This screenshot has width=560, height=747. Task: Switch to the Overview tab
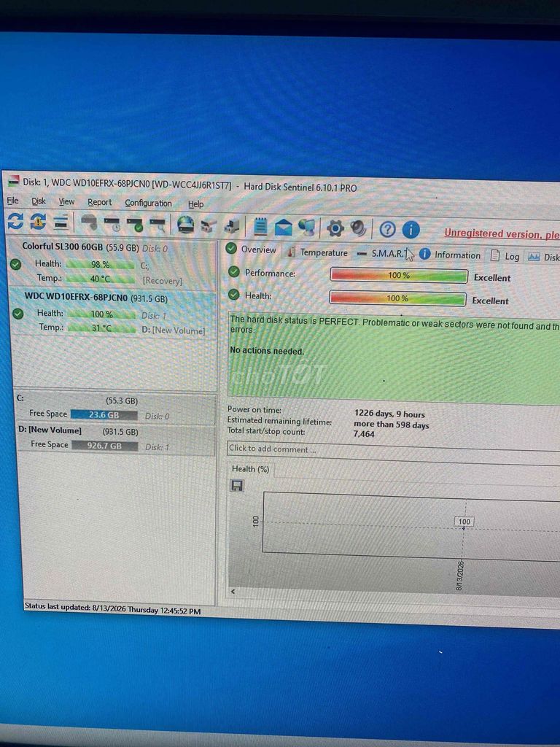[x=252, y=249]
